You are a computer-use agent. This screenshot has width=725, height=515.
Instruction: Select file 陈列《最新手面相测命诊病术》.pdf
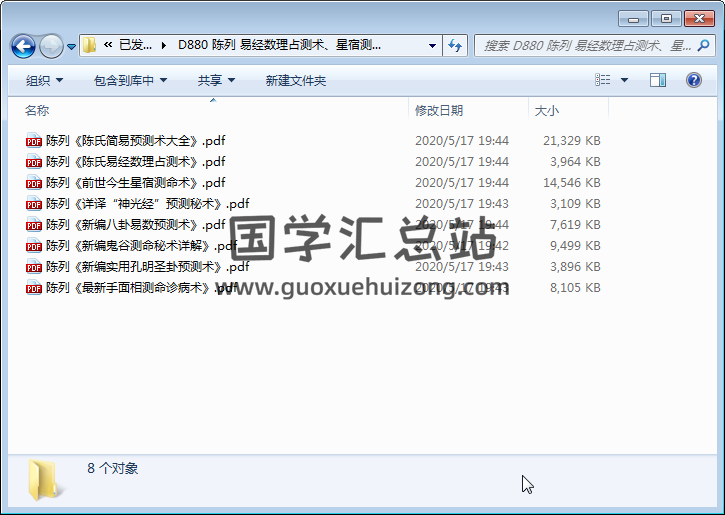click(141, 288)
